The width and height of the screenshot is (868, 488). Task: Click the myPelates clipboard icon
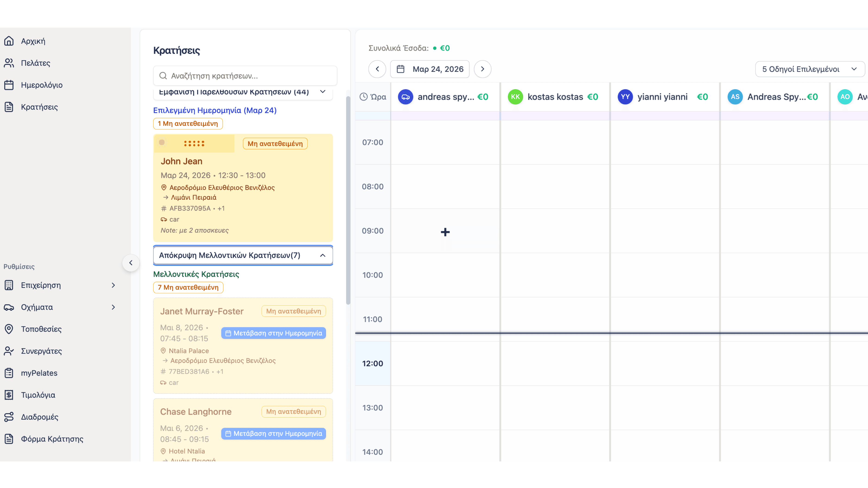coord(9,373)
